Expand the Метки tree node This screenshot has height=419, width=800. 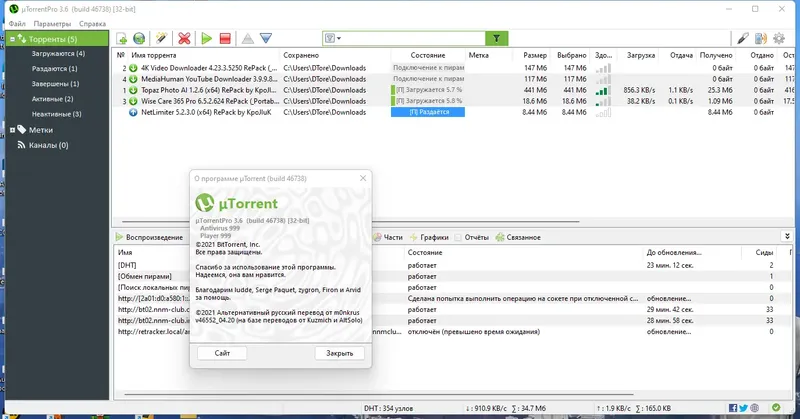pyautogui.click(x=12, y=130)
